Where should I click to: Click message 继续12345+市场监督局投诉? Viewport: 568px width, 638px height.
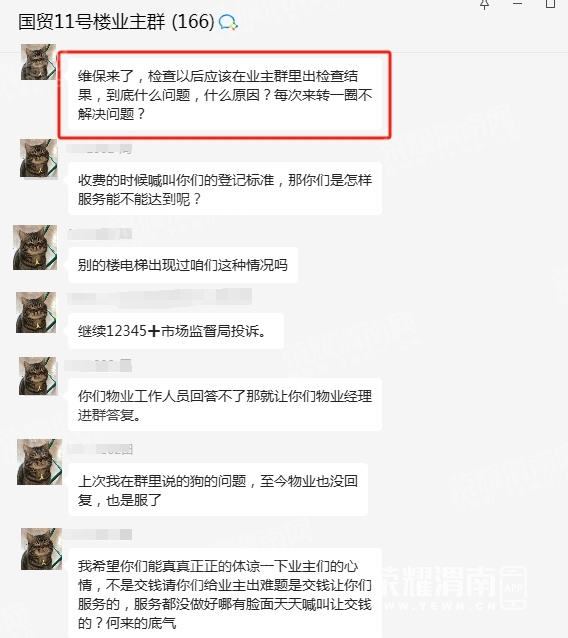point(176,331)
